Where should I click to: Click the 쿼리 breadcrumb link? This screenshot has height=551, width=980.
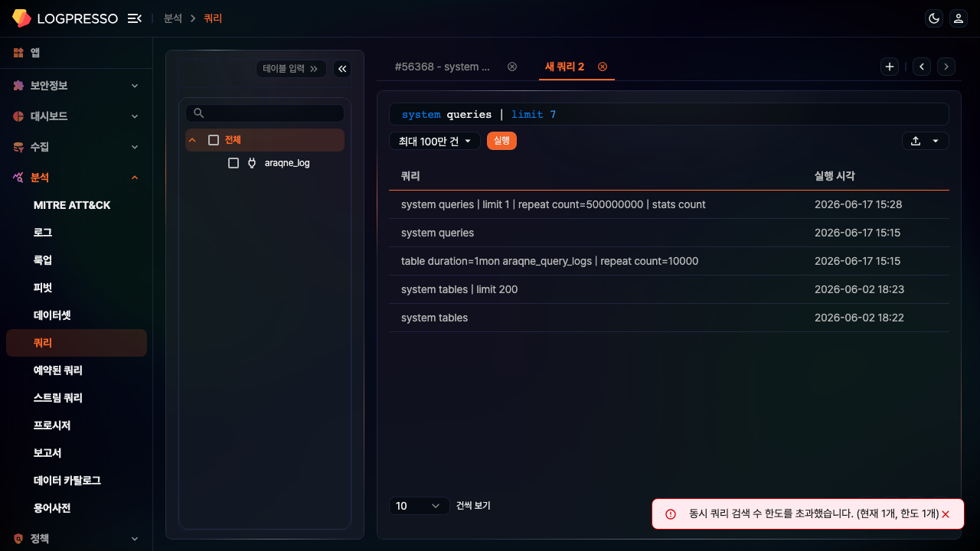tap(213, 18)
